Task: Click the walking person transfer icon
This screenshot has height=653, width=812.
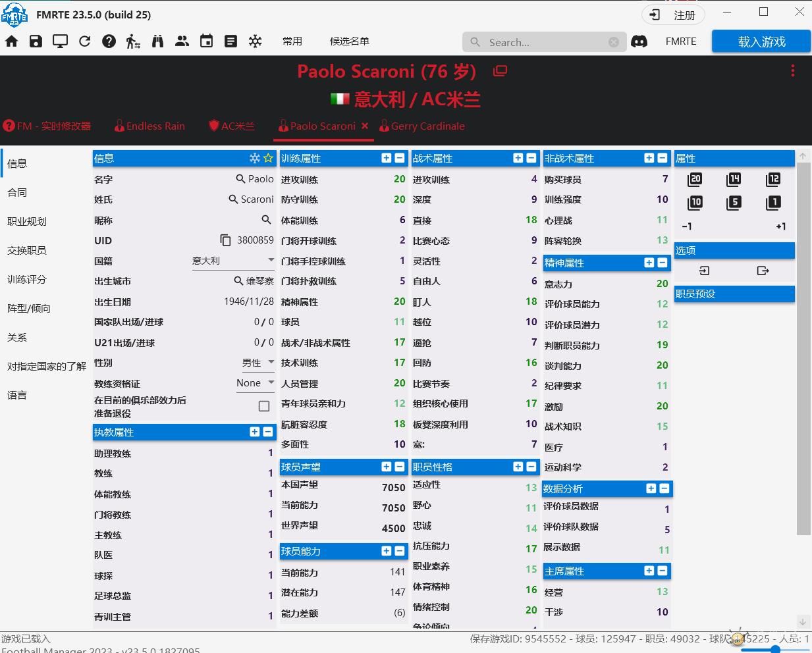Action: coord(133,41)
